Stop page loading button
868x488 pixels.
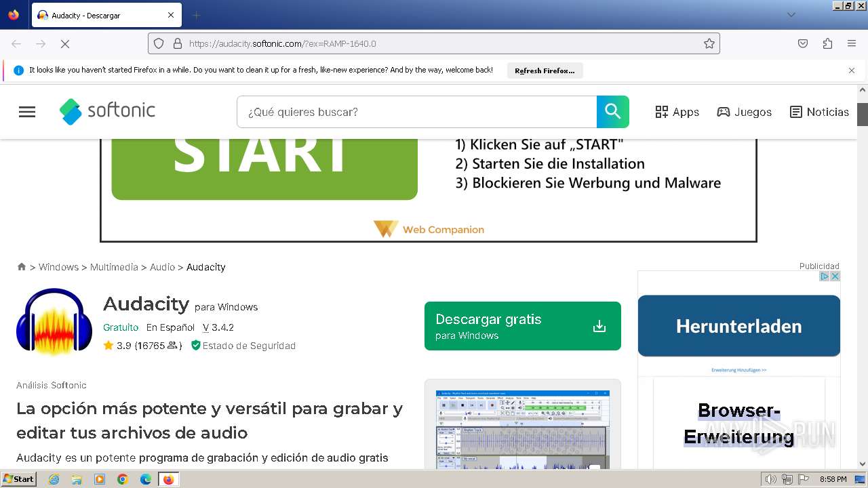pyautogui.click(x=65, y=43)
